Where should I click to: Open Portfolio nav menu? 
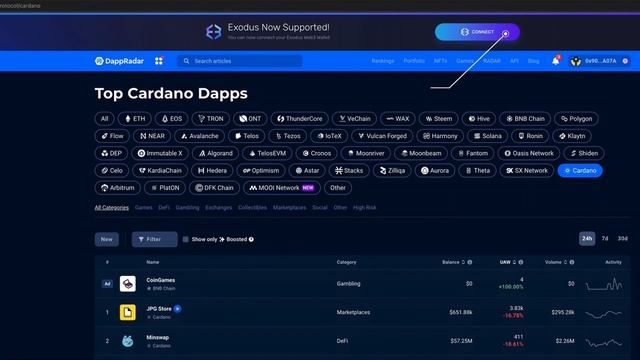(x=414, y=61)
